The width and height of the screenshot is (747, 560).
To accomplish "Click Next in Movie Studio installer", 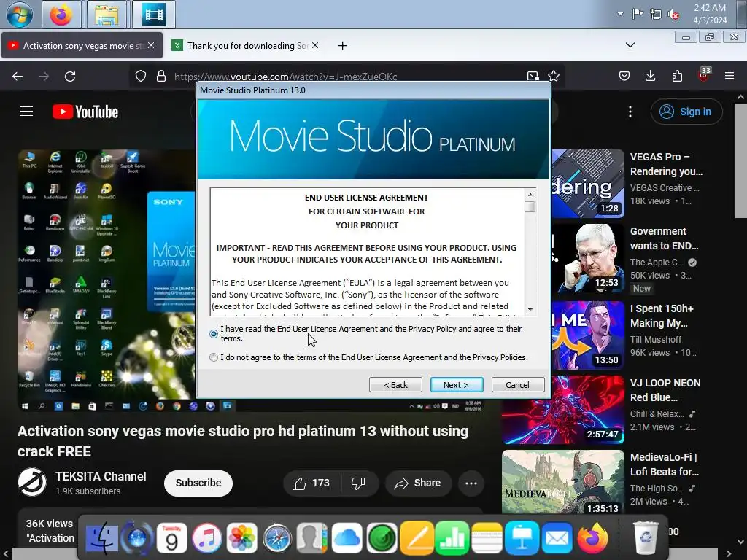I will (x=457, y=385).
